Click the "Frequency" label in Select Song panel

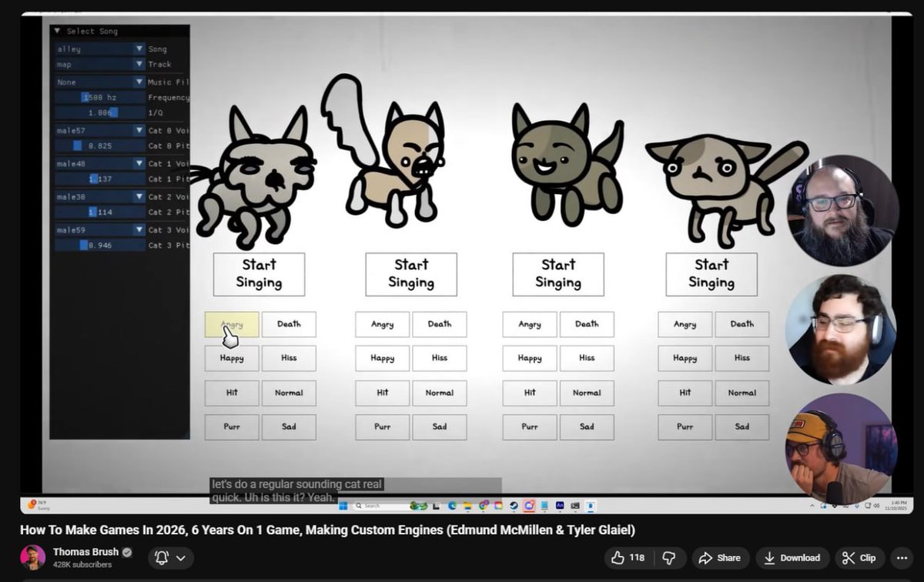tap(169, 98)
